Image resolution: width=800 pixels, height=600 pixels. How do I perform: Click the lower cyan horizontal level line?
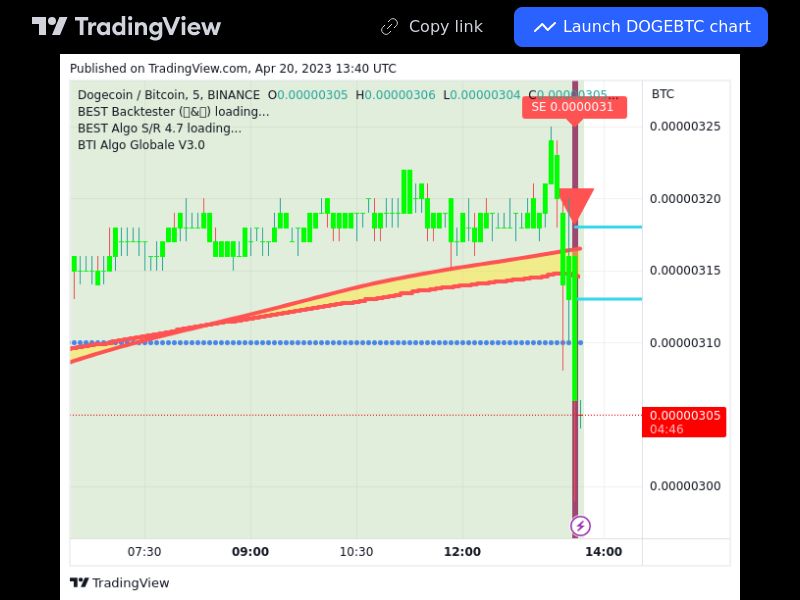(610, 299)
